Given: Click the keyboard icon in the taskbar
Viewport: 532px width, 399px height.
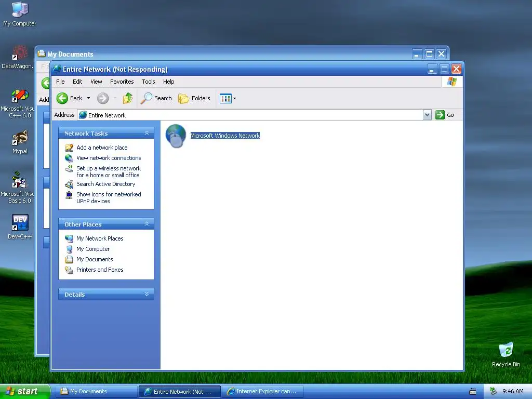Looking at the screenshot, I should (473, 392).
